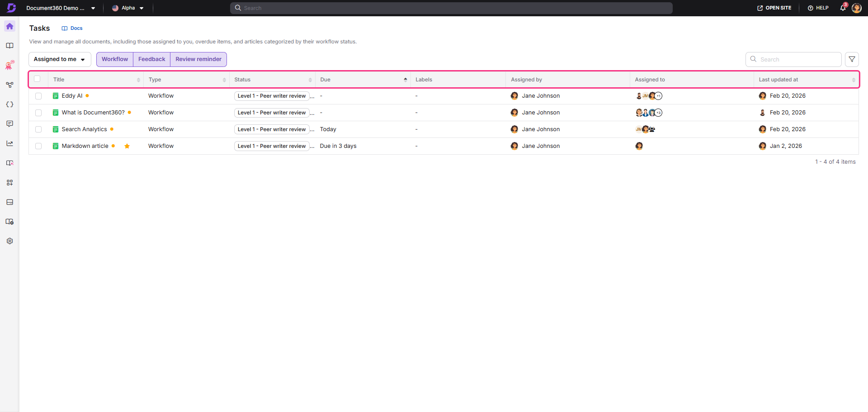Open the API documentation icon in sidebar
This screenshot has height=412, width=868.
tap(9, 104)
